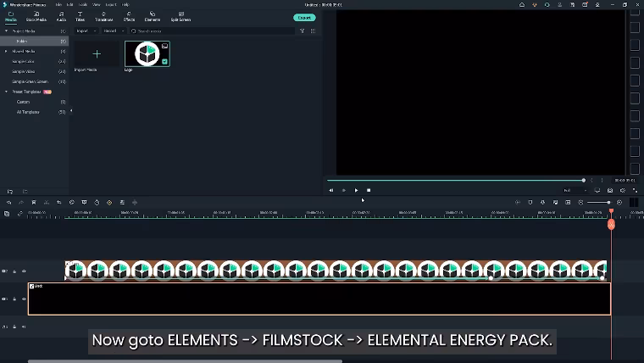Click the orange diamond keyframe icon
This screenshot has height=363, width=644.
(x=109, y=202)
